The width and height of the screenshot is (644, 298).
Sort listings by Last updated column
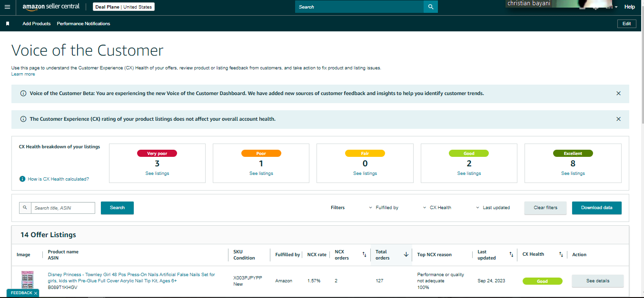pos(511,255)
